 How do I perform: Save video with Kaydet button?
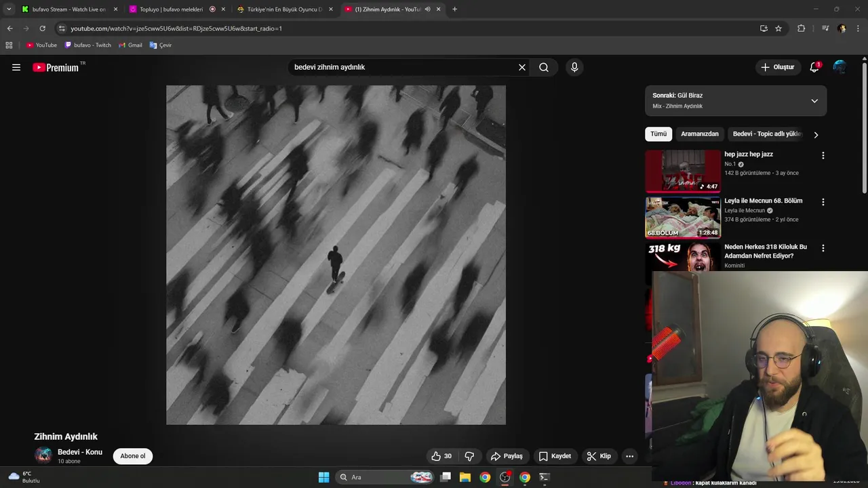point(555,456)
